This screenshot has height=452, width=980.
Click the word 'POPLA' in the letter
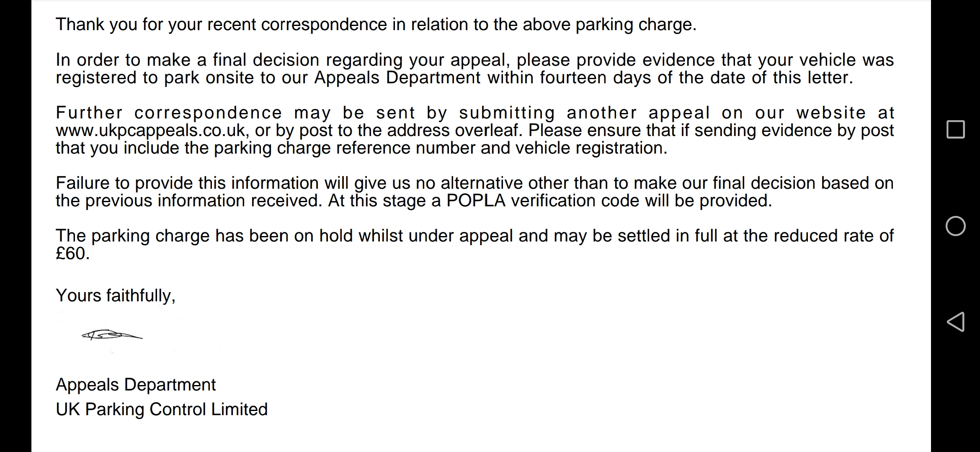476,201
